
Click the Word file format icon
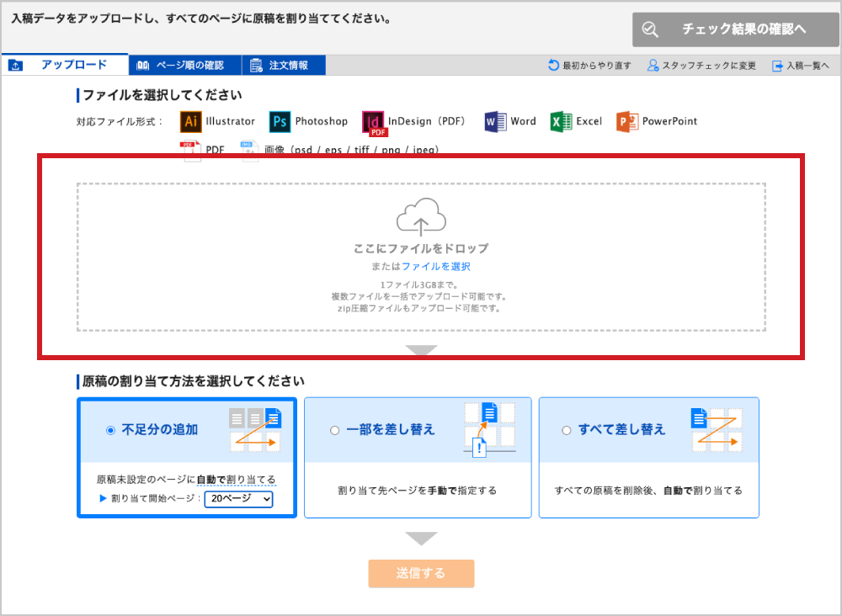point(495,121)
